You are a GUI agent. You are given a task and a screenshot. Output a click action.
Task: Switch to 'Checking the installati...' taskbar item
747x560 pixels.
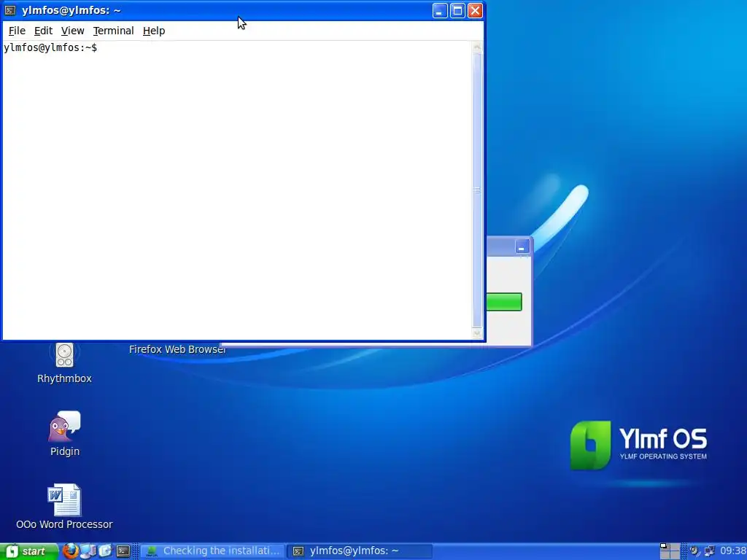coord(212,551)
